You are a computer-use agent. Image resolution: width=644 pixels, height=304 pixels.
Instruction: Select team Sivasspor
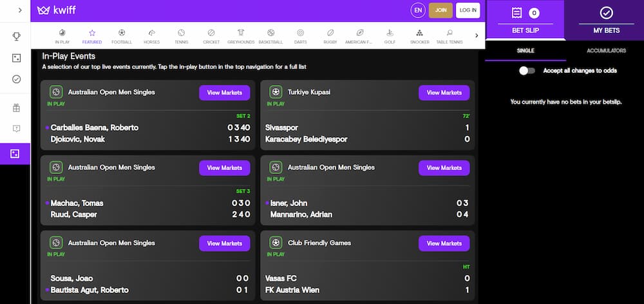click(x=282, y=128)
